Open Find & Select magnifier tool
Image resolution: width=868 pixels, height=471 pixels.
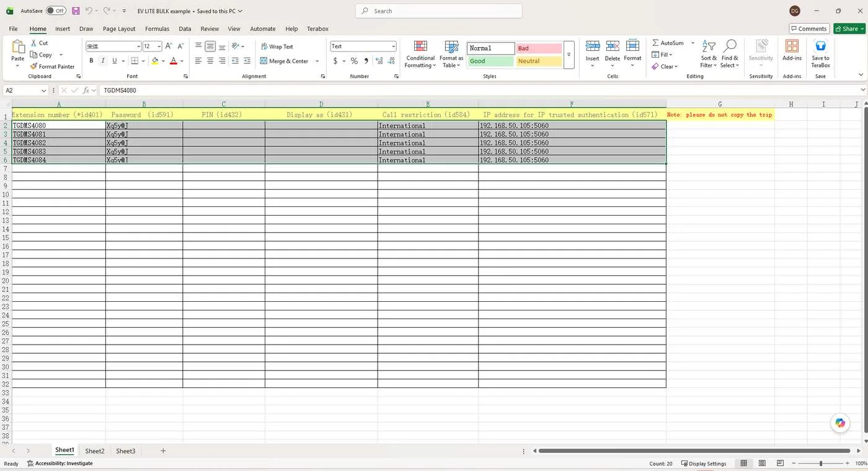(730, 54)
